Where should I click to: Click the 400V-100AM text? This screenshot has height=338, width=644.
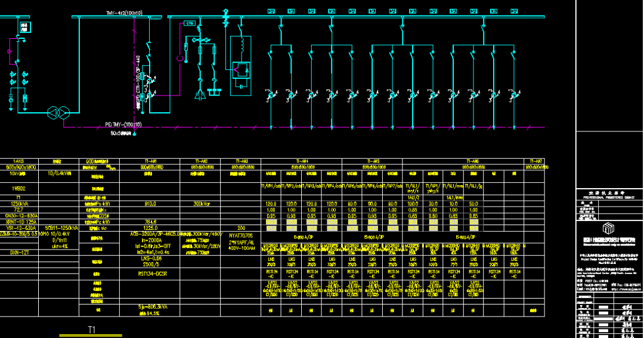point(242,248)
